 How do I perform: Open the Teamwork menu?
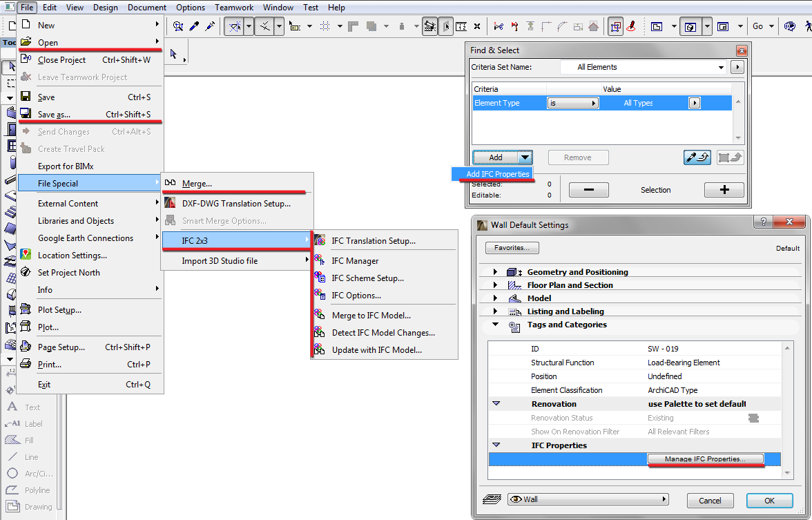point(234,7)
